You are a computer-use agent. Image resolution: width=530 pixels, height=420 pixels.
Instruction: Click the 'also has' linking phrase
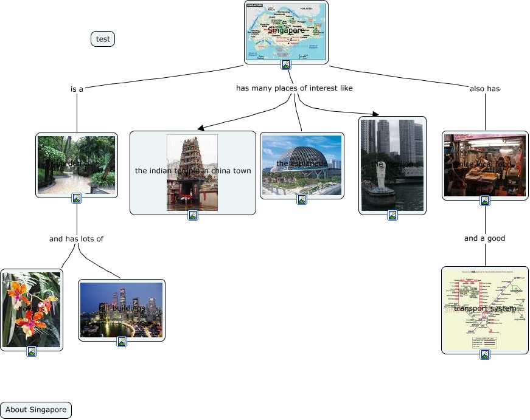click(x=484, y=89)
